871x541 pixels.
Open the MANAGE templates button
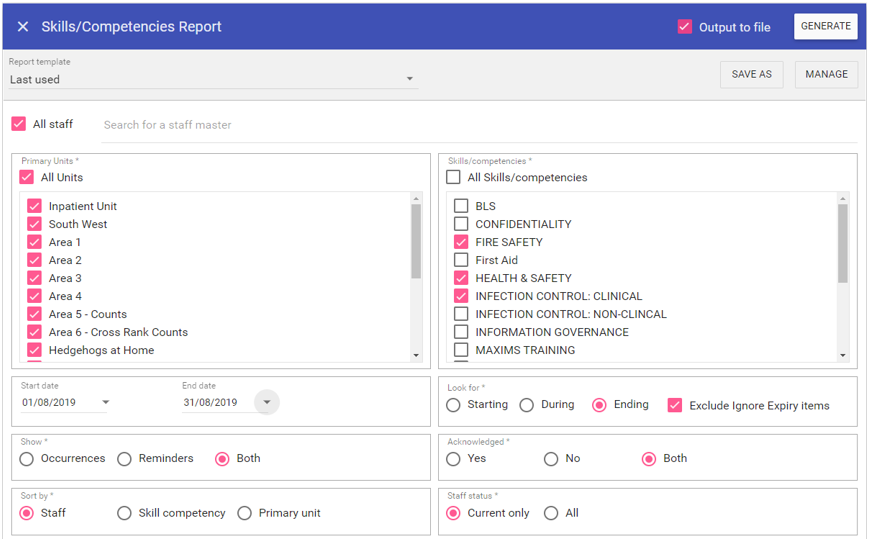(826, 74)
